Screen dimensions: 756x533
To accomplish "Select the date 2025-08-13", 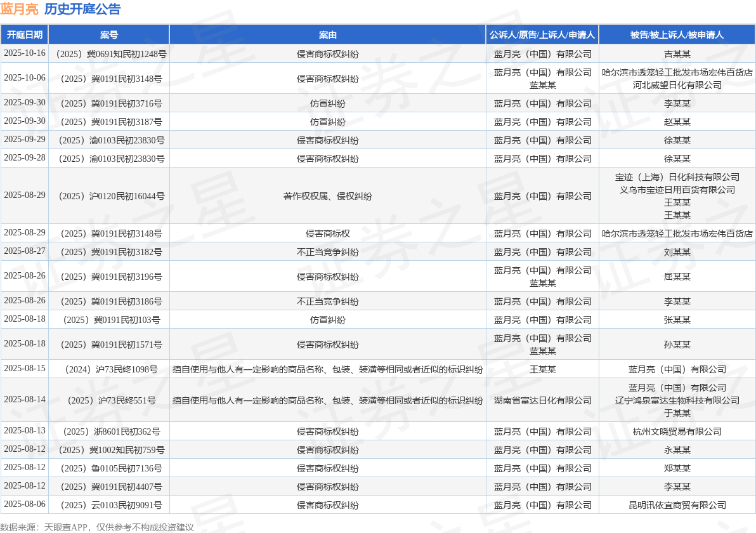I will click(25, 431).
